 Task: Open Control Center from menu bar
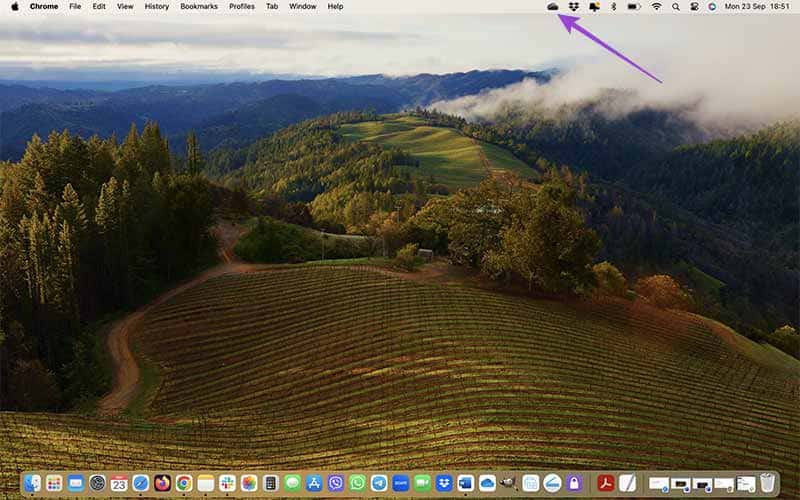[694, 7]
